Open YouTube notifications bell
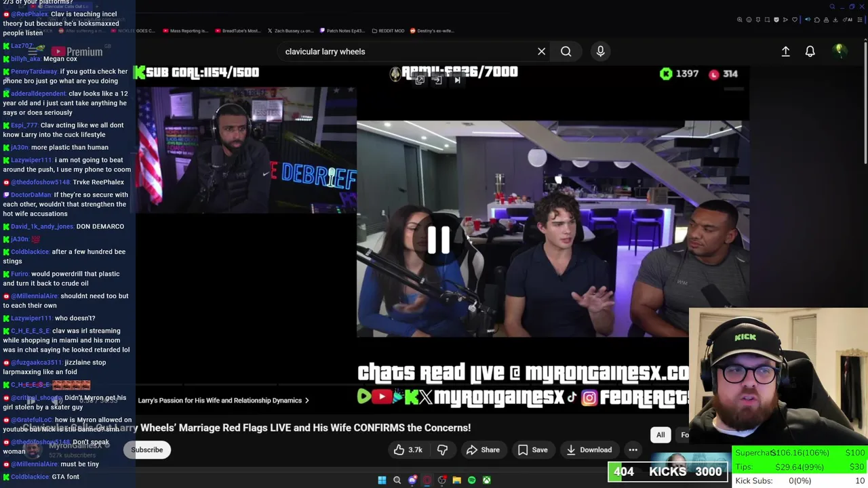 (x=810, y=52)
